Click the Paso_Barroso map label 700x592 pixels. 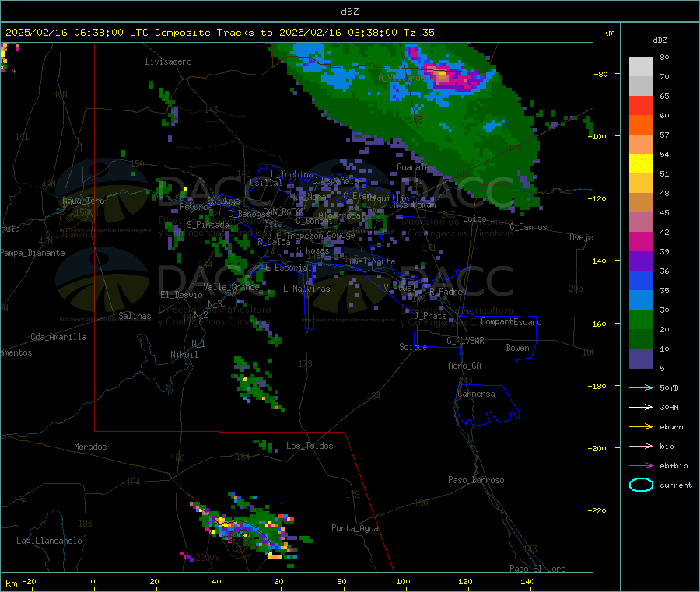(x=476, y=480)
